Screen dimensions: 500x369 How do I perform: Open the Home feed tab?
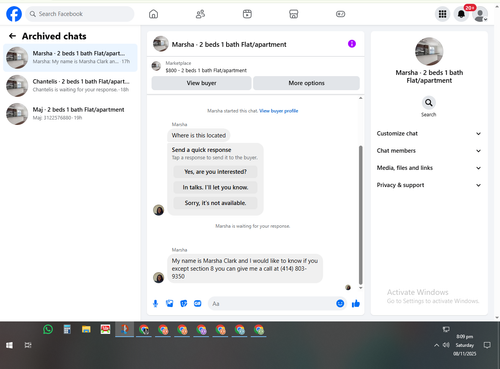153,14
